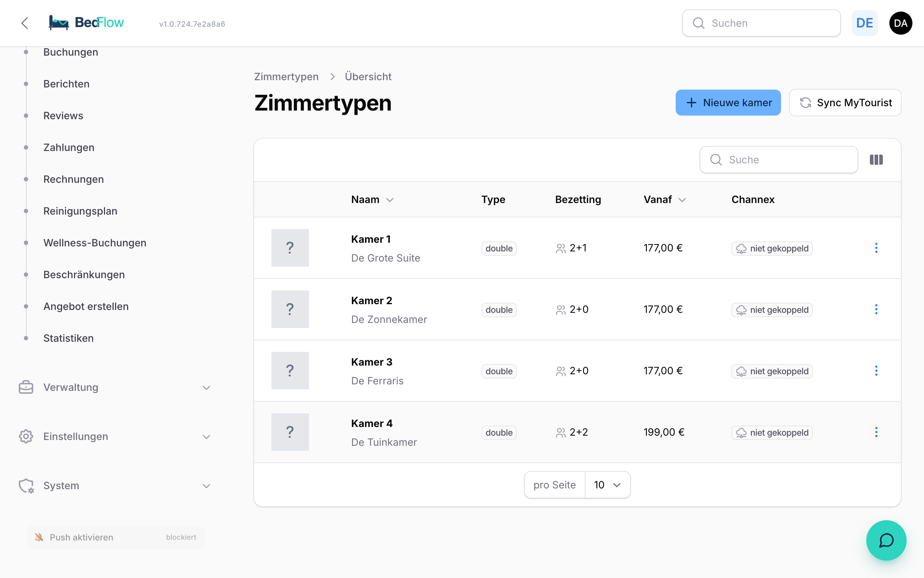Open Angebot erstellen in sidebar
The width and height of the screenshot is (924, 578).
coord(86,306)
